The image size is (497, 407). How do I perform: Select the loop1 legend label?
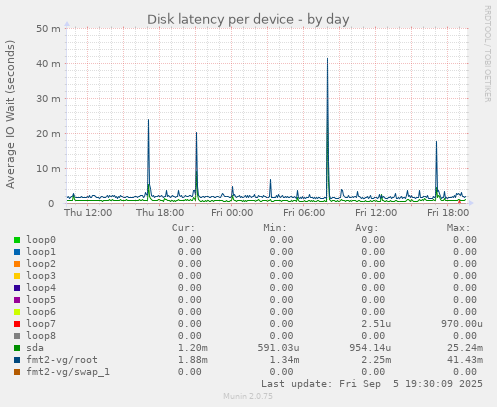[x=41, y=252]
